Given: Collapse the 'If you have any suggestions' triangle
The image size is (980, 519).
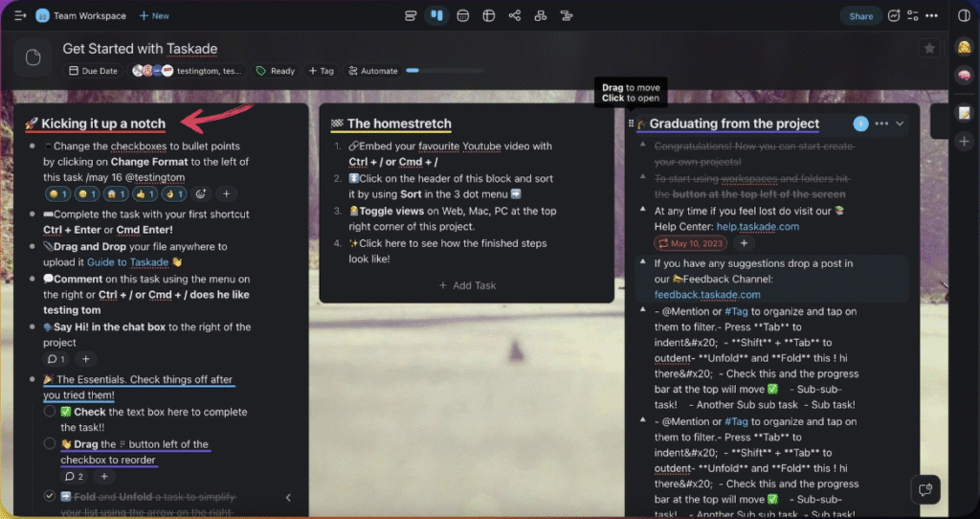Looking at the screenshot, I should point(642,262).
